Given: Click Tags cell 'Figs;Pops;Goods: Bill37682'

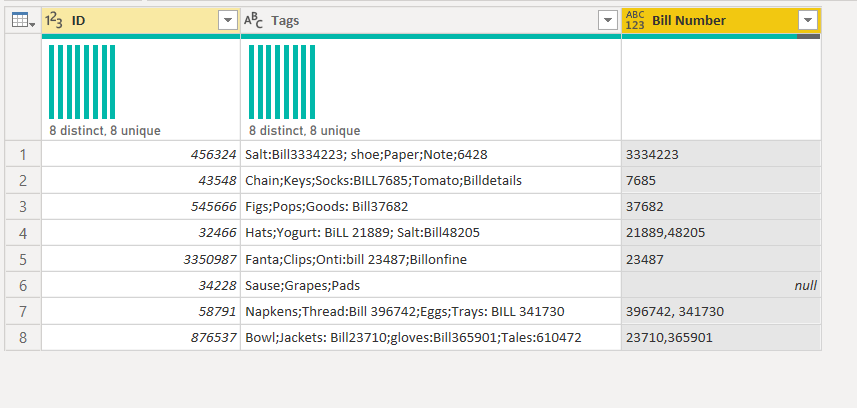Looking at the screenshot, I should (x=431, y=207).
